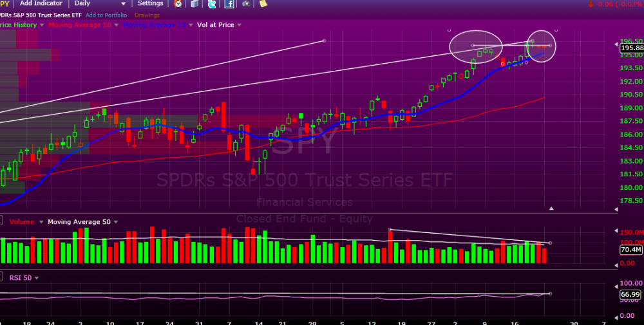Viewport: 644px width, 325px height.
Task: Click the scale arrow below 178.50
Action: coord(616,209)
